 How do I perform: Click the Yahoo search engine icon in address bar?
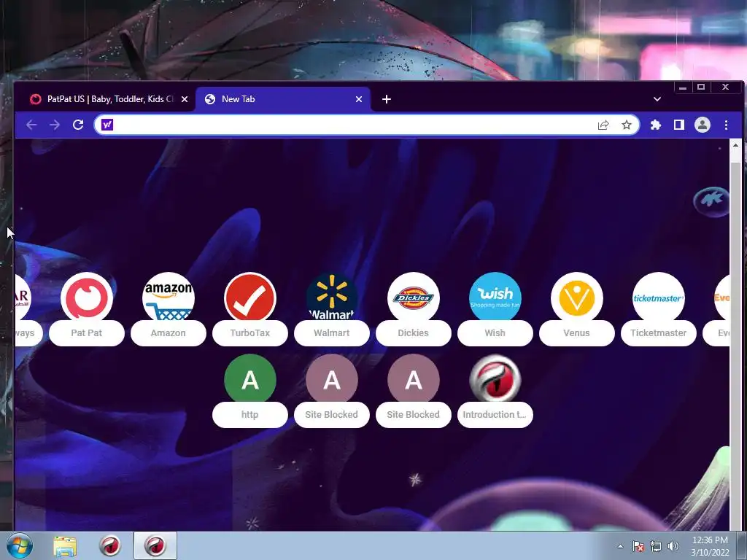[x=107, y=125]
